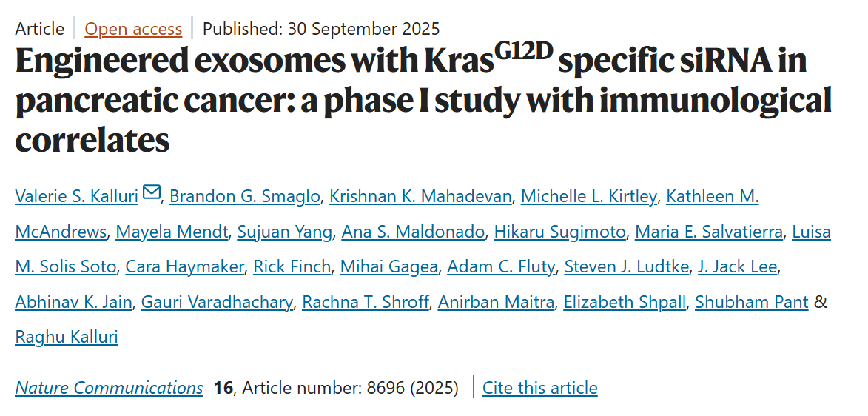Open author Valerie S. Kalluri's profile
Image resolution: width=868 pixels, height=416 pixels.
point(76,196)
